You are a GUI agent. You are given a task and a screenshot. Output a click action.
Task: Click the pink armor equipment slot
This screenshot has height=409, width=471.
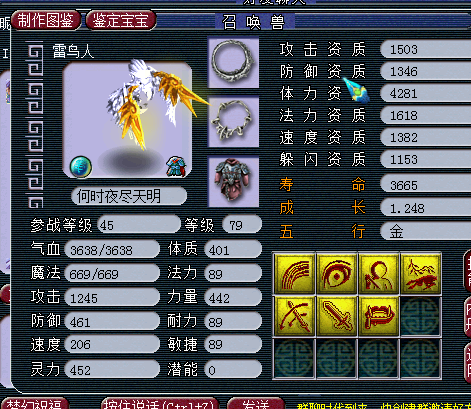(233, 182)
